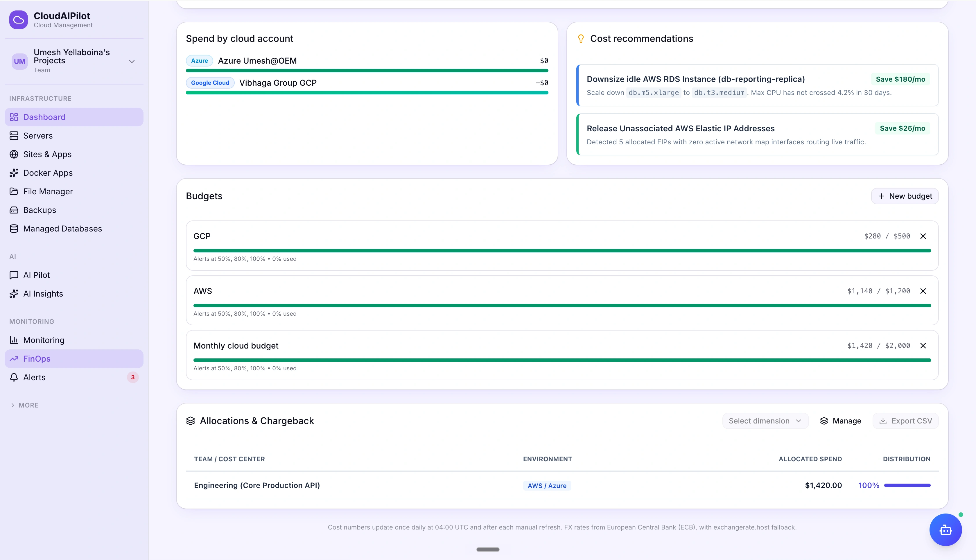Click the File Manager folder icon

tap(14, 191)
